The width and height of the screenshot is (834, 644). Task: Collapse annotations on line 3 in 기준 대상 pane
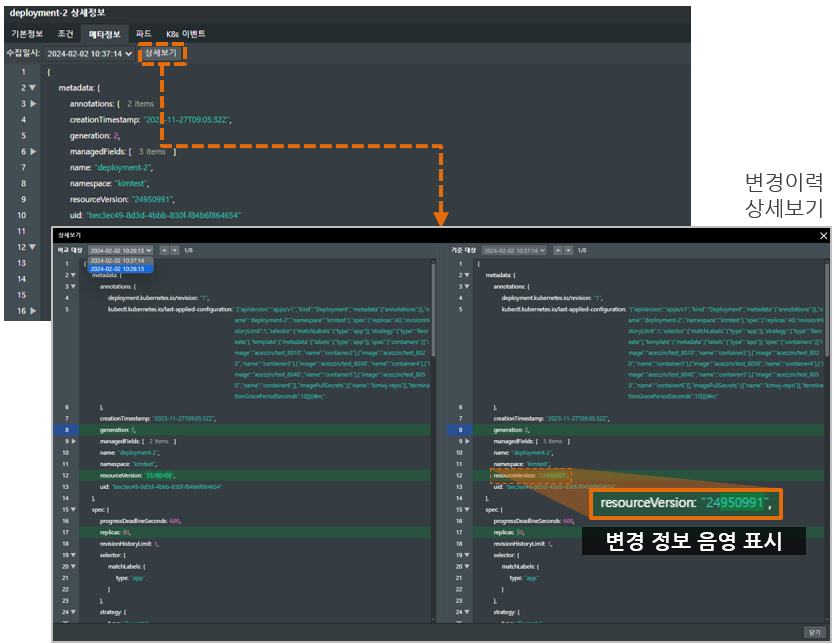pyautogui.click(x=467, y=287)
